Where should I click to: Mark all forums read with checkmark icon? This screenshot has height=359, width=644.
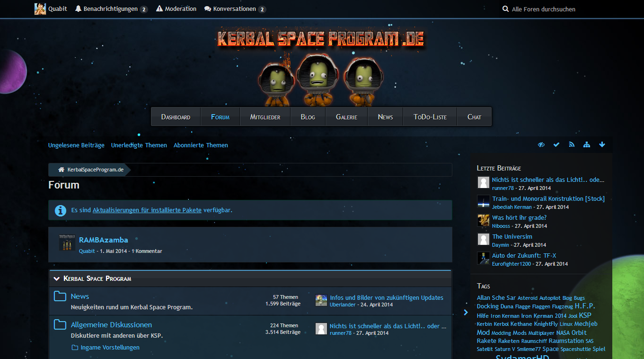(x=556, y=145)
